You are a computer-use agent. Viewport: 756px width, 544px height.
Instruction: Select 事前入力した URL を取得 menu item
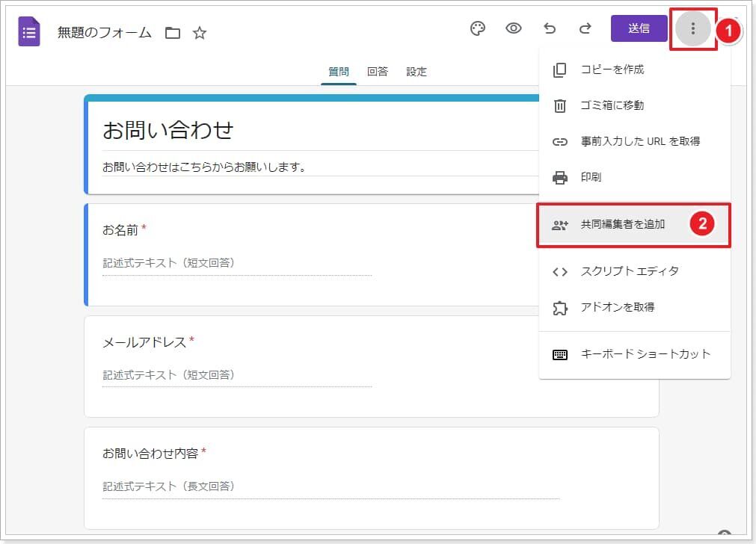[635, 141]
